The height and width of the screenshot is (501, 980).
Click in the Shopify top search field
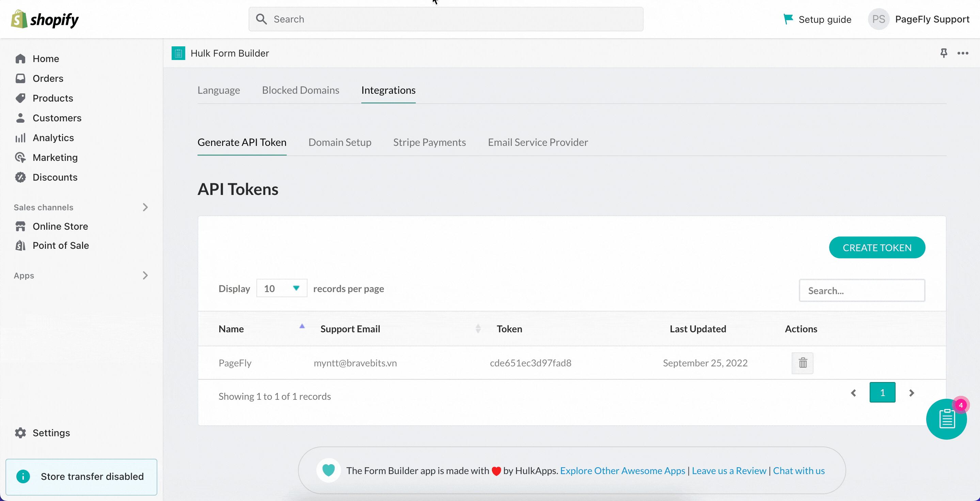tap(446, 19)
